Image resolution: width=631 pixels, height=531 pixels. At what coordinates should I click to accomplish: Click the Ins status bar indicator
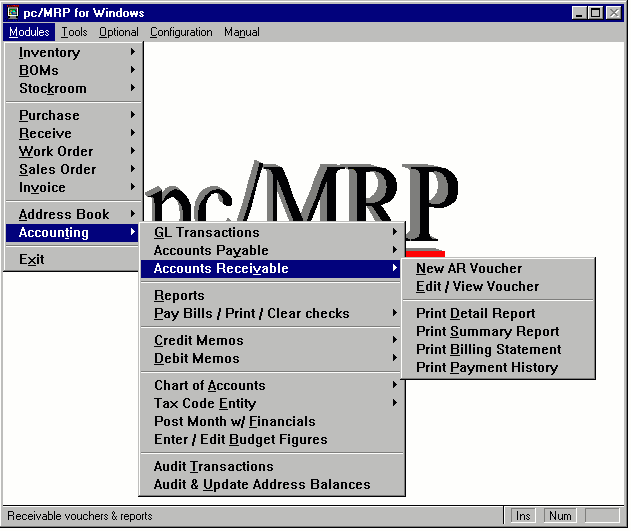(523, 516)
